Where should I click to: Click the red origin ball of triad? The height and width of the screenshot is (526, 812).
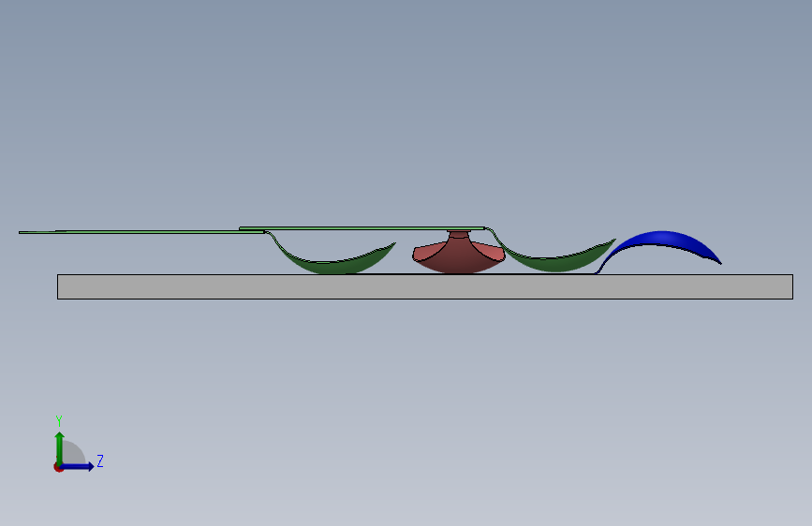pyautogui.click(x=58, y=467)
